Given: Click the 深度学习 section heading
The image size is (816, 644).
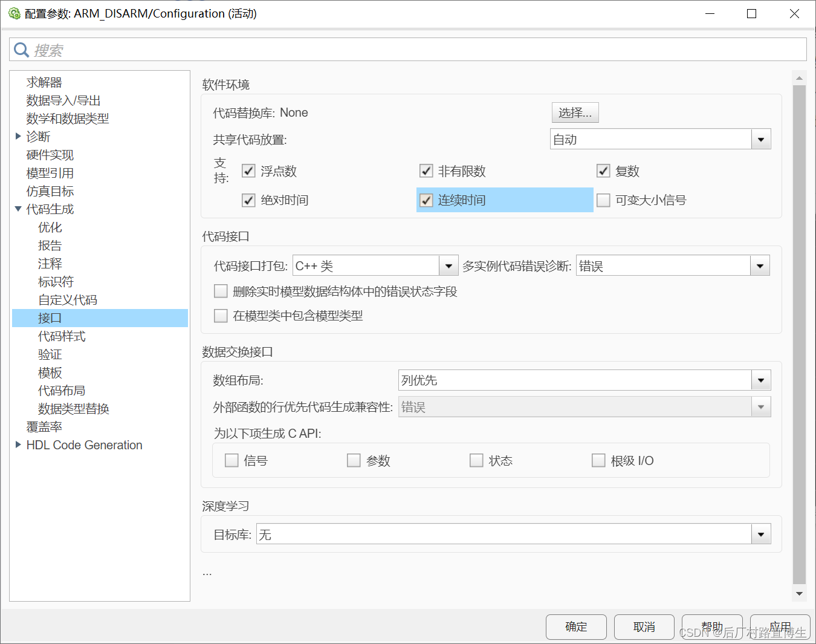Looking at the screenshot, I should point(225,506).
